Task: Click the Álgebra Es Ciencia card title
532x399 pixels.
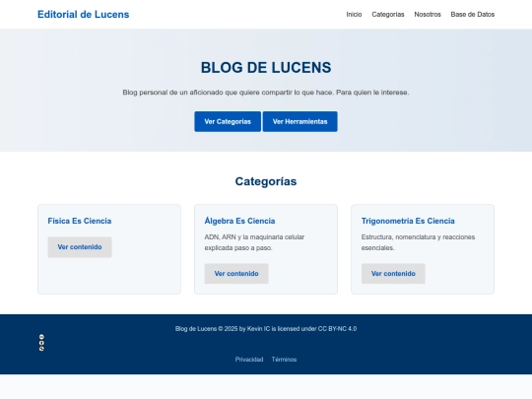Action: coord(239,221)
